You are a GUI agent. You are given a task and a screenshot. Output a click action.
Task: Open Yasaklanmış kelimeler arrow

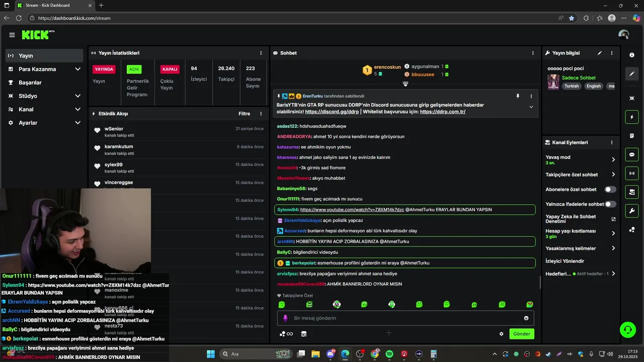point(613,248)
